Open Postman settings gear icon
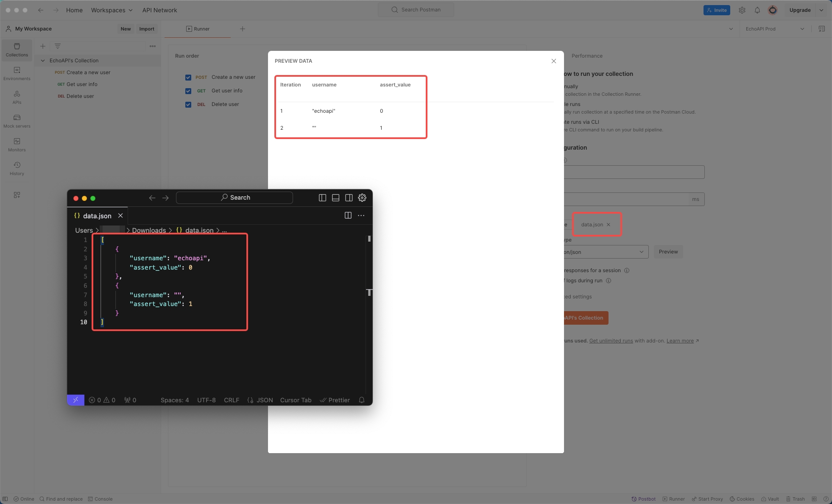Viewport: 832px width, 504px height. tap(742, 10)
